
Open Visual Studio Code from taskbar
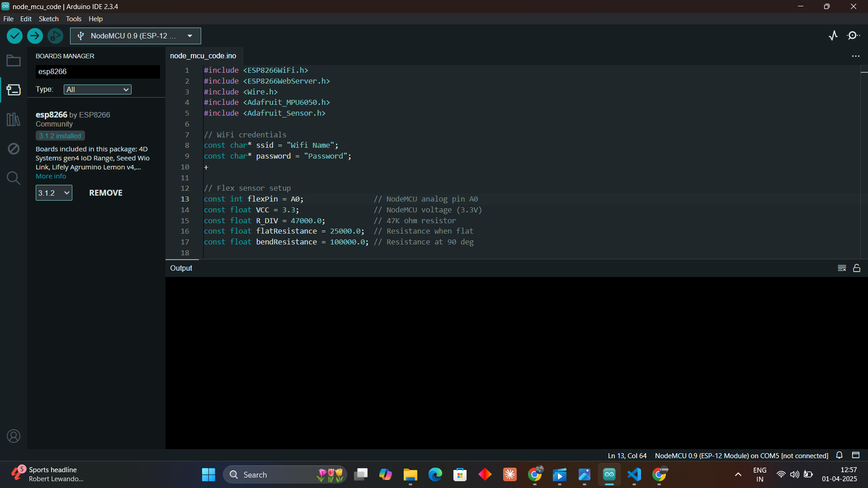click(634, 474)
